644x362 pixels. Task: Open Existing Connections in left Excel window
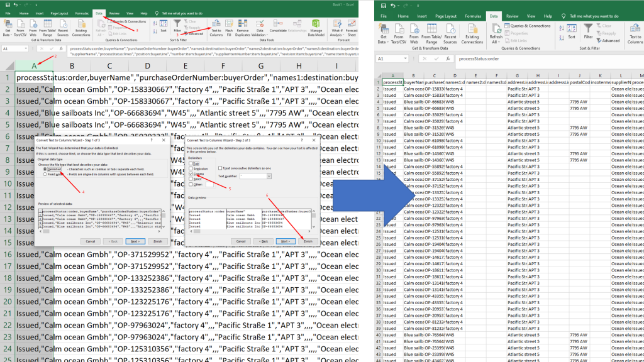[x=81, y=28]
